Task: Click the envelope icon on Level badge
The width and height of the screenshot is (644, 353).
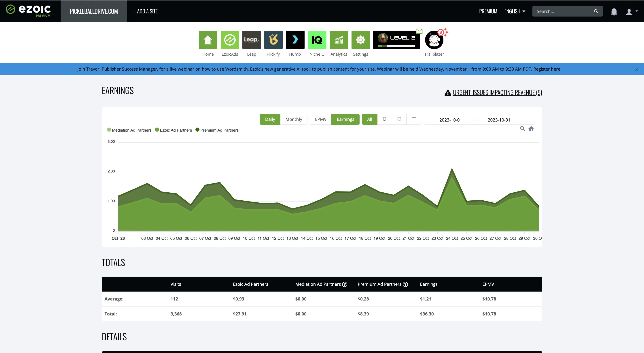Action: 419,31
